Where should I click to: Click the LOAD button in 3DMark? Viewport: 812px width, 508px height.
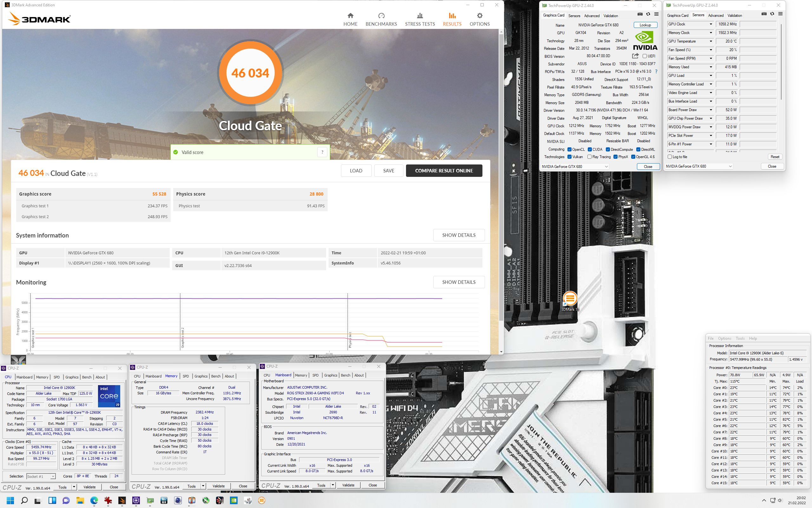tap(356, 171)
